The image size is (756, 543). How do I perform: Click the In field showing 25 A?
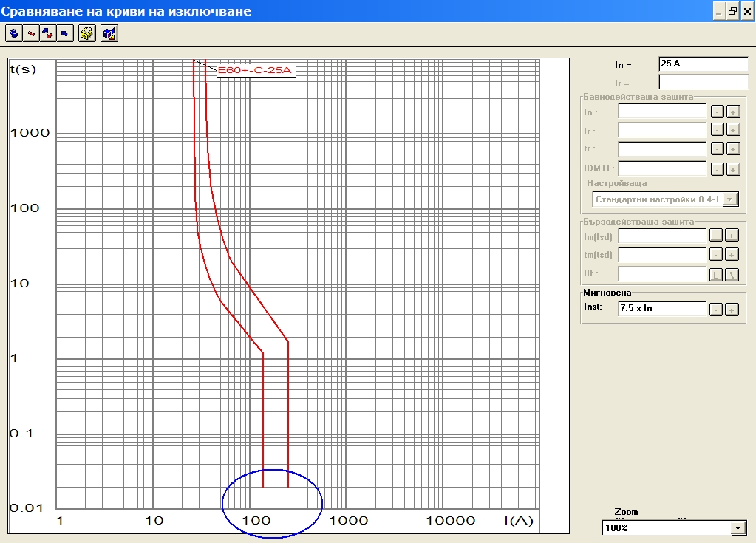click(703, 64)
